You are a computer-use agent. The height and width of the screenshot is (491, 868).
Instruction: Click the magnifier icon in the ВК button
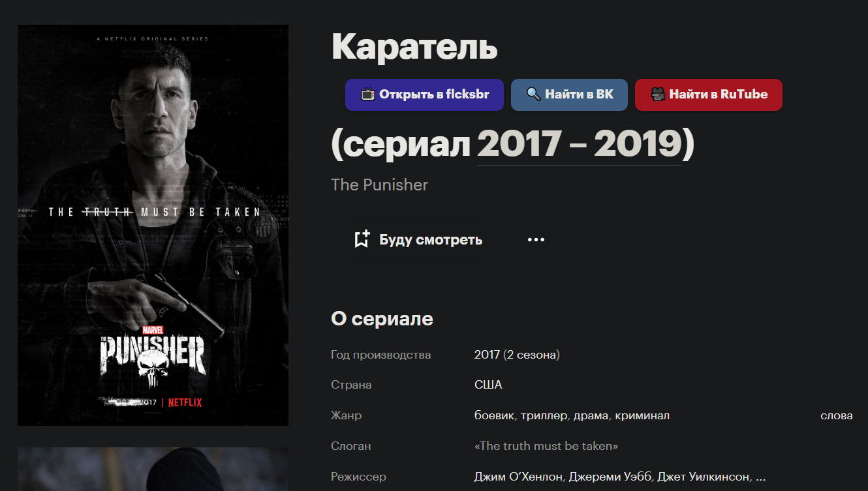coord(534,95)
